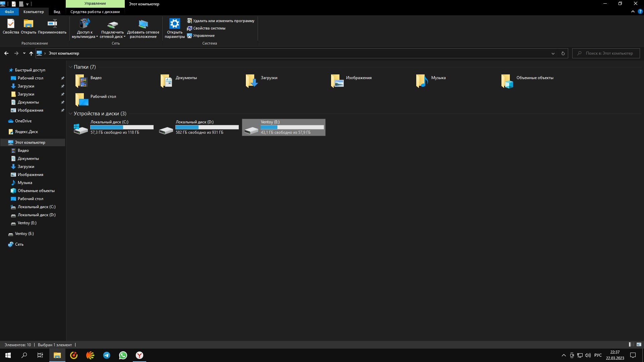Image resolution: width=644 pixels, height=362 pixels.
Task: Select the Загрузки folder
Action: [262, 80]
